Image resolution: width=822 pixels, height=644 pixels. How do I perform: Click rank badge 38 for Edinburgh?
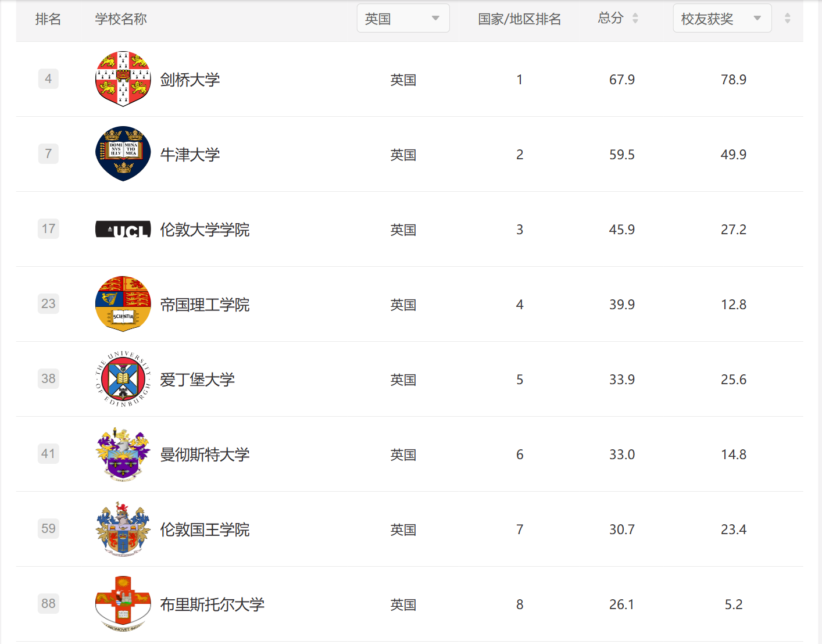[48, 378]
